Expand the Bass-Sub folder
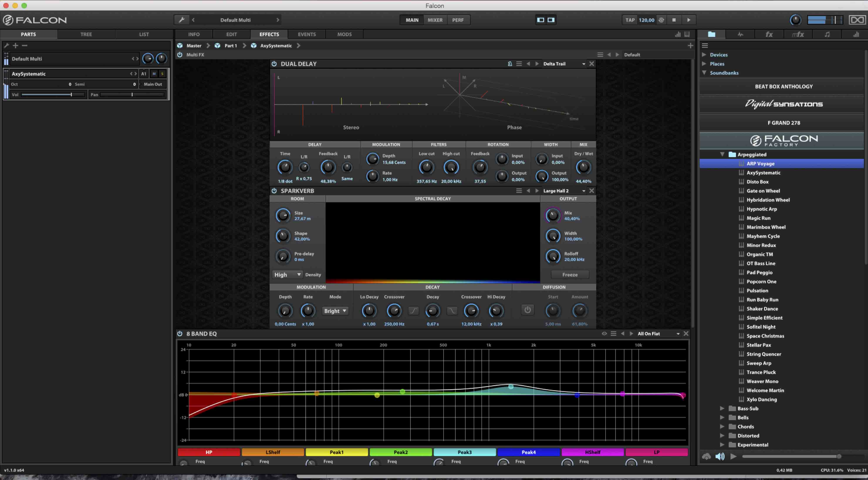This screenshot has width=868, height=480. click(722, 408)
